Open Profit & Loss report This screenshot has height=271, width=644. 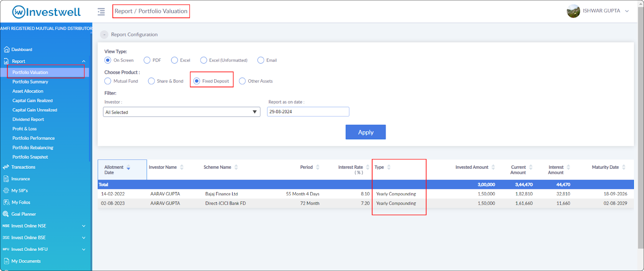tap(25, 129)
